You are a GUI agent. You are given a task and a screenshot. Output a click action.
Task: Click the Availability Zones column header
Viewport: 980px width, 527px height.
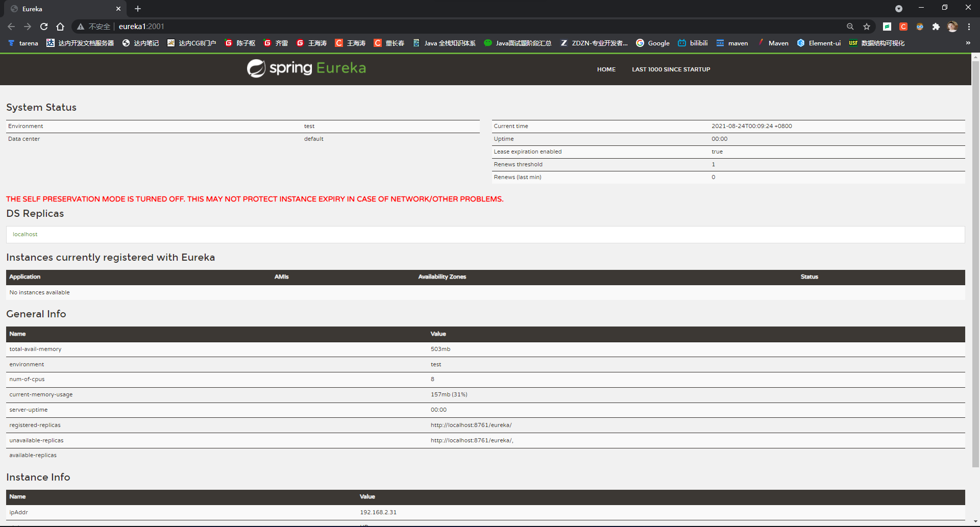tap(442, 277)
